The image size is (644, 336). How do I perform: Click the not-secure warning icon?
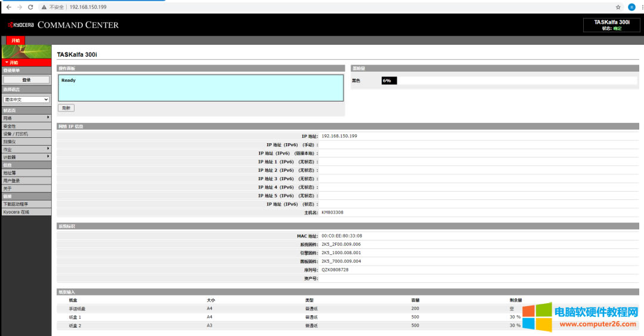click(x=44, y=7)
